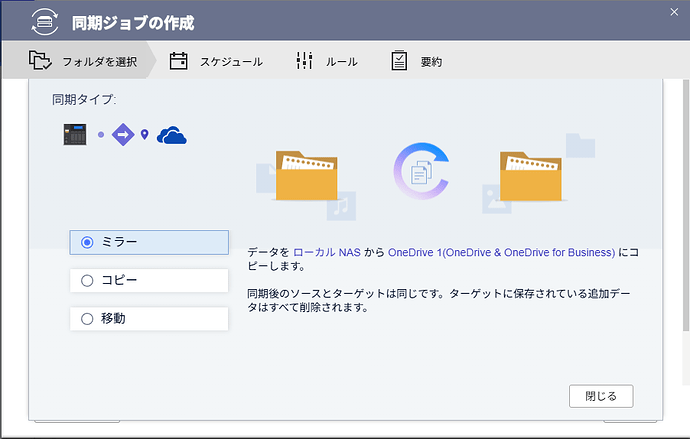Click the blue OneDrive cloud icon
Viewport: 690px width, 439px height.
172,134
